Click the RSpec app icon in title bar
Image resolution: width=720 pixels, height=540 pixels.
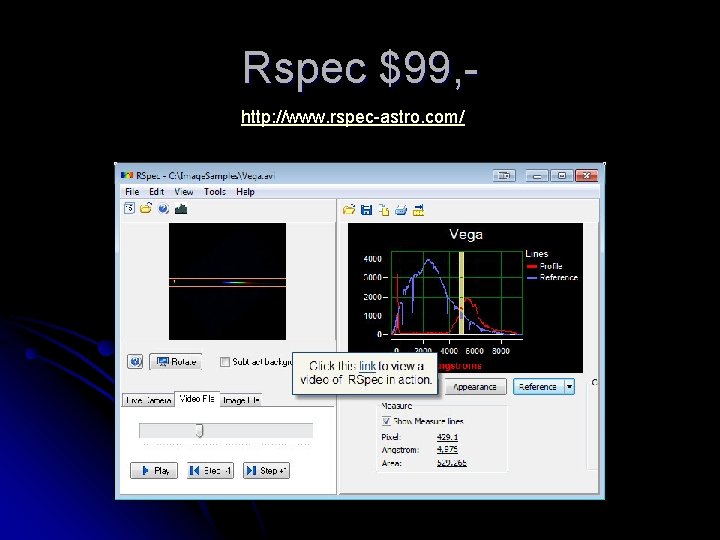point(127,175)
